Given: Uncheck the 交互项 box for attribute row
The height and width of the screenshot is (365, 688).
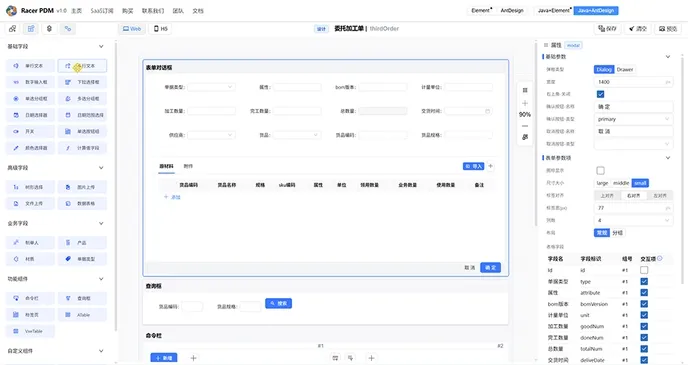Looking at the screenshot, I should [644, 292].
